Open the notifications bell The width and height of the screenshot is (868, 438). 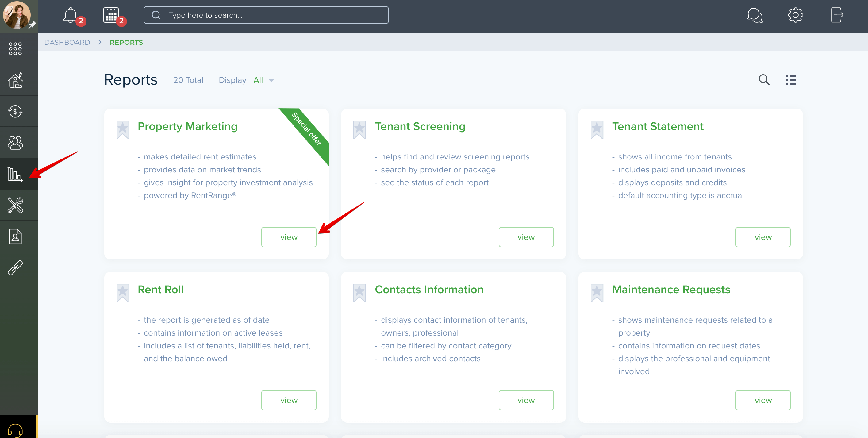(x=71, y=15)
